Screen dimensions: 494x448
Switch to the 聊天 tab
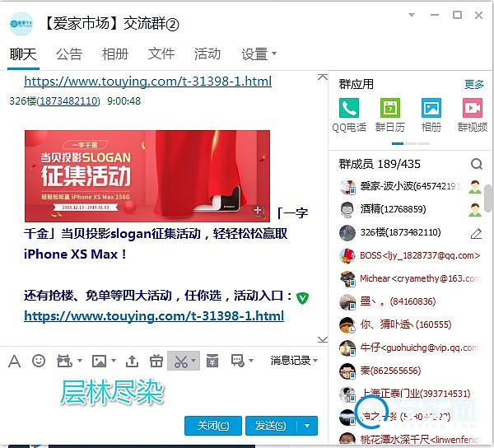click(23, 54)
